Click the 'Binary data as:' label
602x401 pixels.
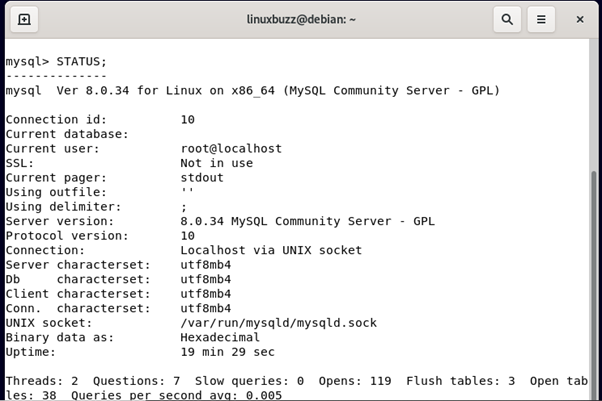tap(60, 338)
